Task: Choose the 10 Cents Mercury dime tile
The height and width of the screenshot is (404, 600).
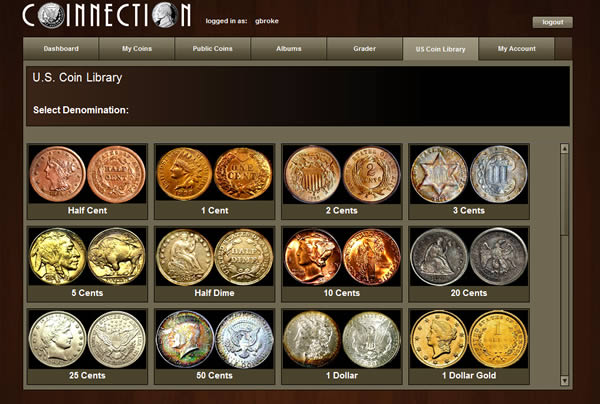Action: pyautogui.click(x=341, y=264)
